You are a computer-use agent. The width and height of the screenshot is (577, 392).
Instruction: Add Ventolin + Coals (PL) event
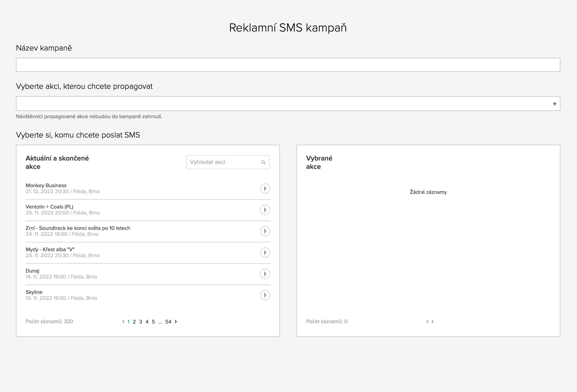point(265,210)
